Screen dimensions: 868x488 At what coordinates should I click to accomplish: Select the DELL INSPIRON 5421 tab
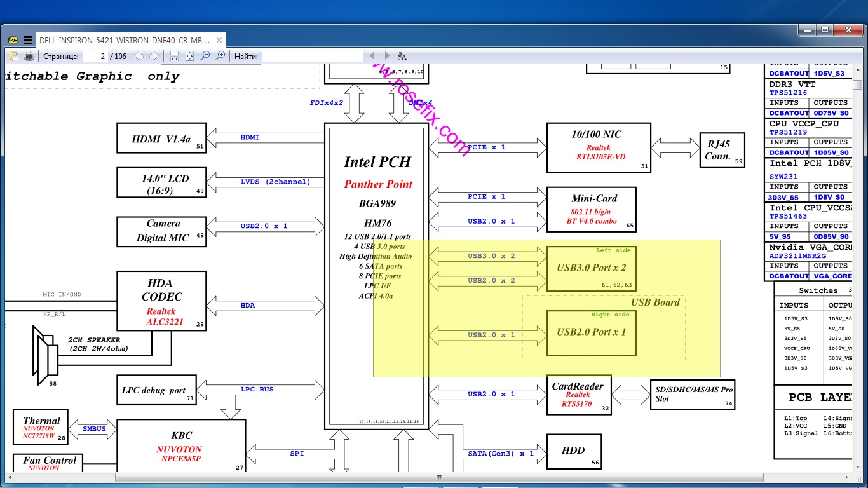click(124, 40)
